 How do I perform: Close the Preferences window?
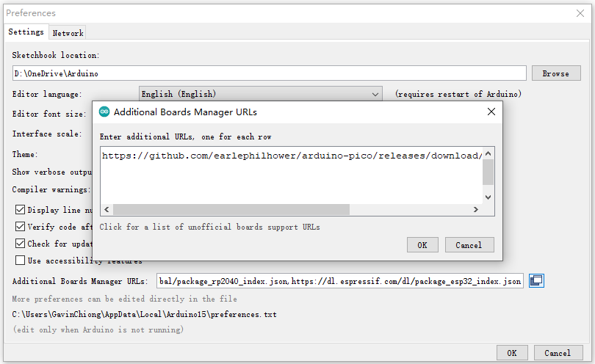580,13
